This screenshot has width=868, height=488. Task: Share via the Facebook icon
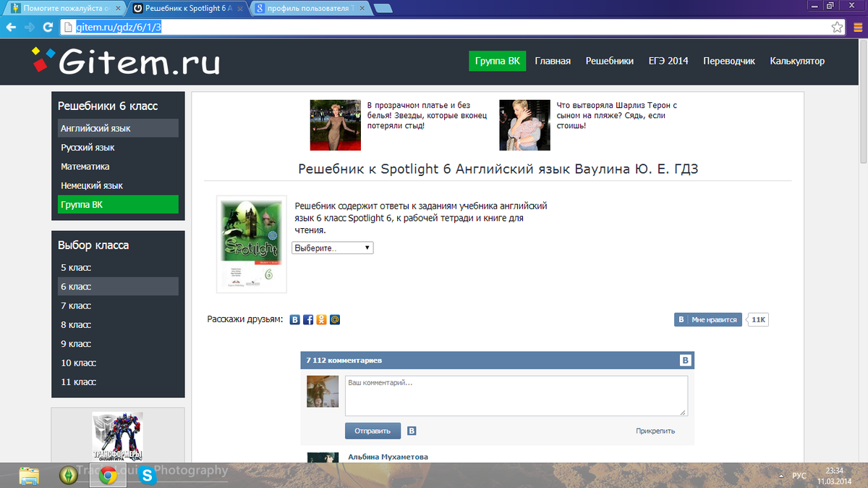click(x=308, y=319)
